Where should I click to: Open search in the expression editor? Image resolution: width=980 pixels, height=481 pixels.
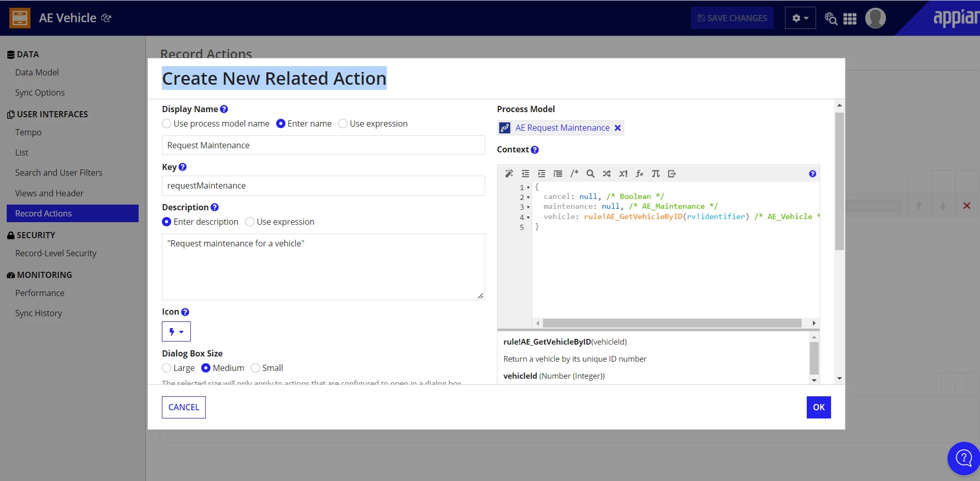coord(591,174)
